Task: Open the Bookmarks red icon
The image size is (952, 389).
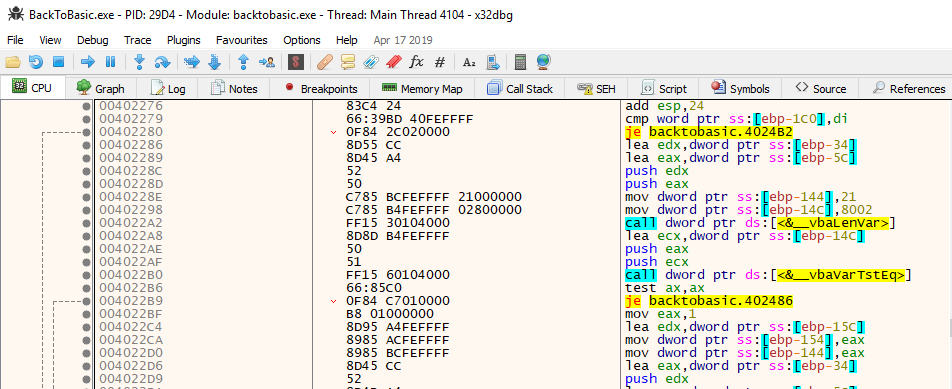Action: tap(393, 62)
